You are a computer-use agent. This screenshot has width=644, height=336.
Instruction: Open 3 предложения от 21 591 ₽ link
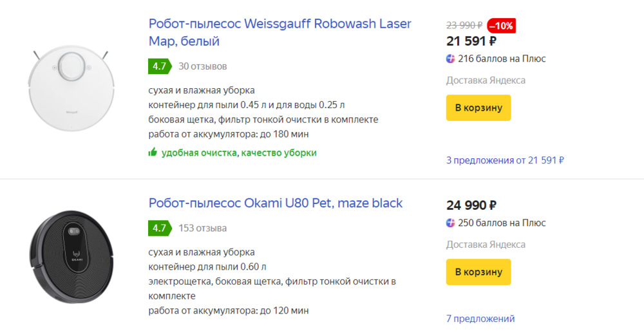point(505,160)
